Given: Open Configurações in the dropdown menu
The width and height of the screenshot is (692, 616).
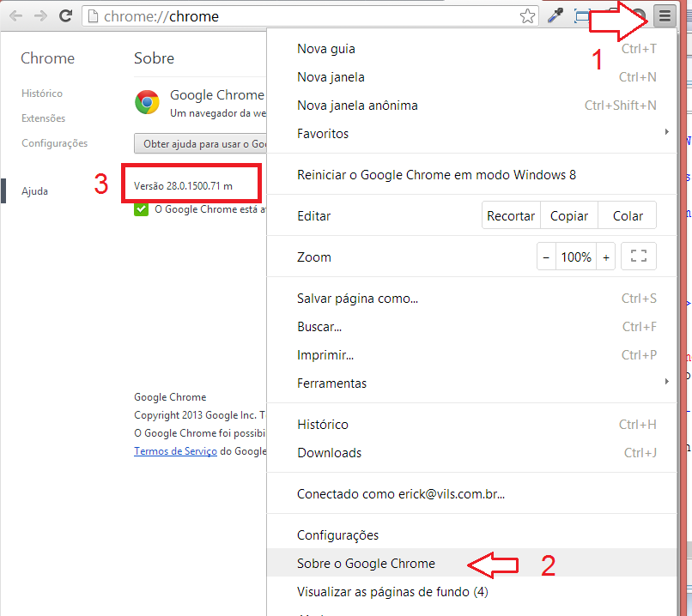Looking at the screenshot, I should (x=471, y=534).
